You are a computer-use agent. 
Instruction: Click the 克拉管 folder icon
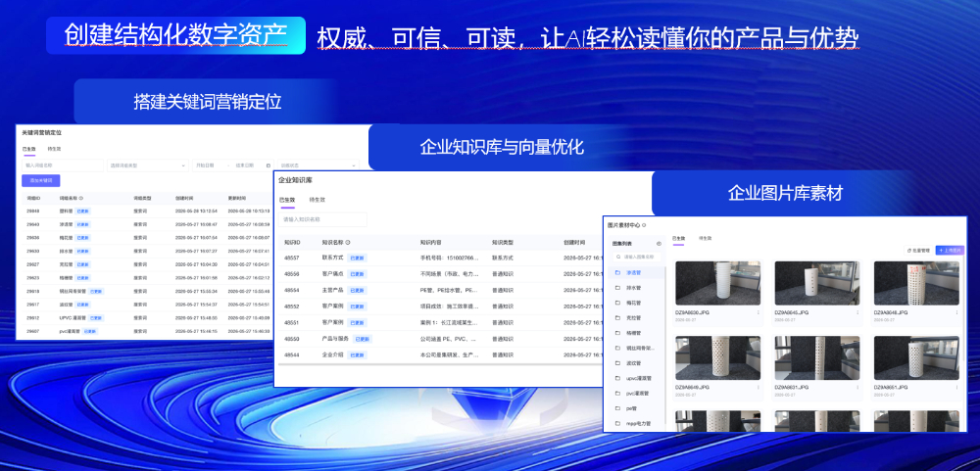(617, 318)
